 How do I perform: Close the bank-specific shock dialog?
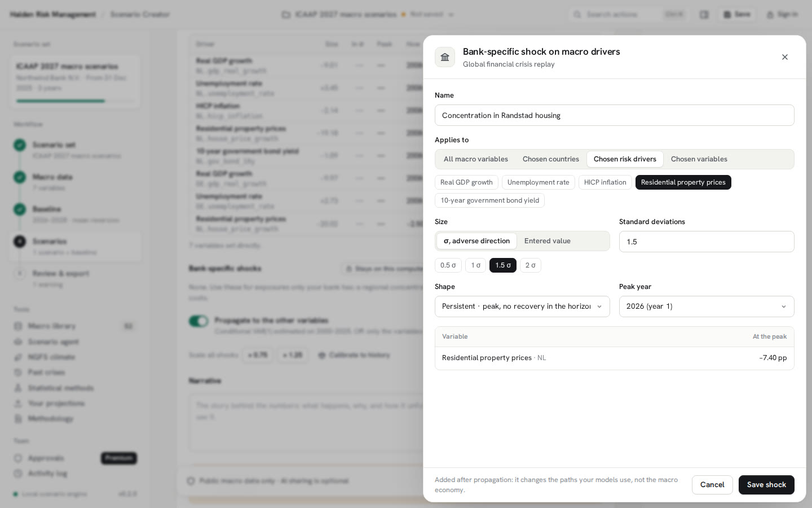coord(785,57)
